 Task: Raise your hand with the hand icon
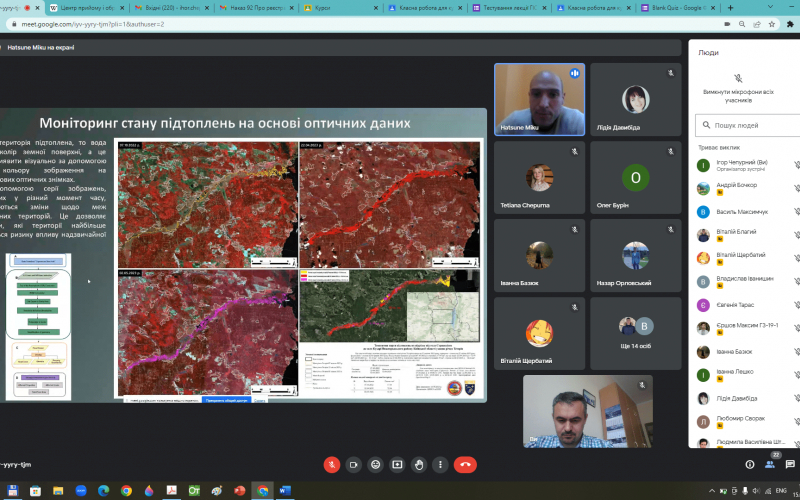pos(419,464)
